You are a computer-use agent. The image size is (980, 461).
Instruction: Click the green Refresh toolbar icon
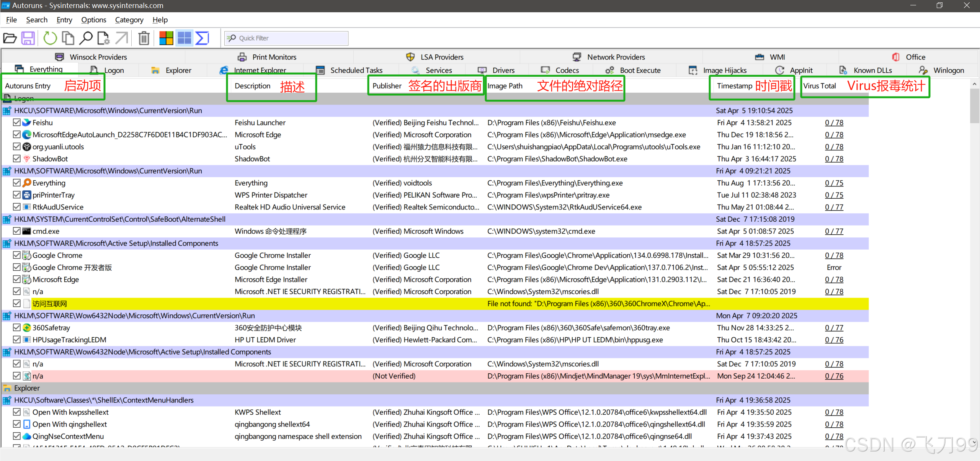50,38
